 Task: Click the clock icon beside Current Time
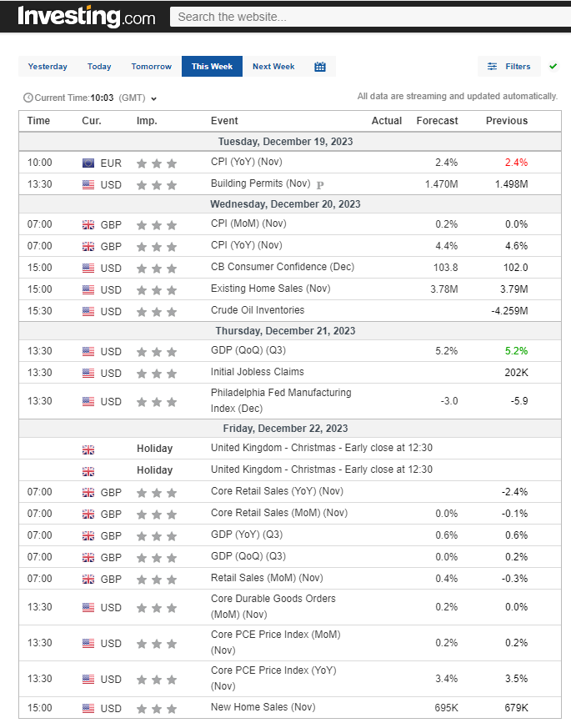(x=28, y=98)
